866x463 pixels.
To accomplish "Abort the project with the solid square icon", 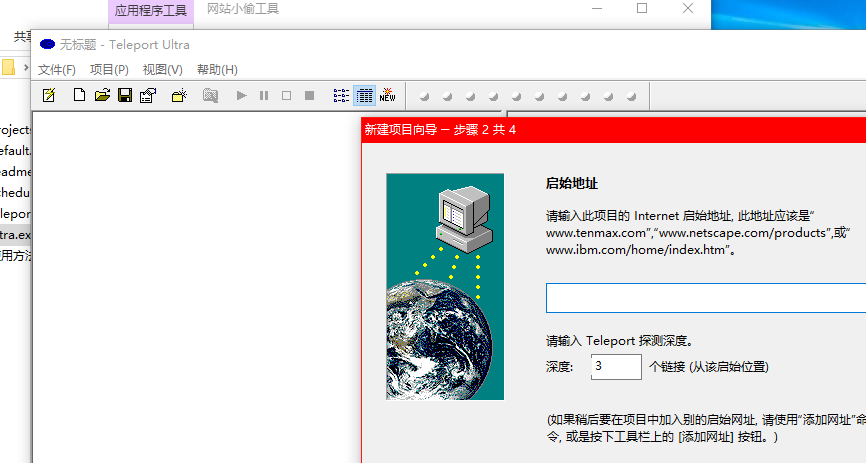I will pyautogui.click(x=309, y=96).
